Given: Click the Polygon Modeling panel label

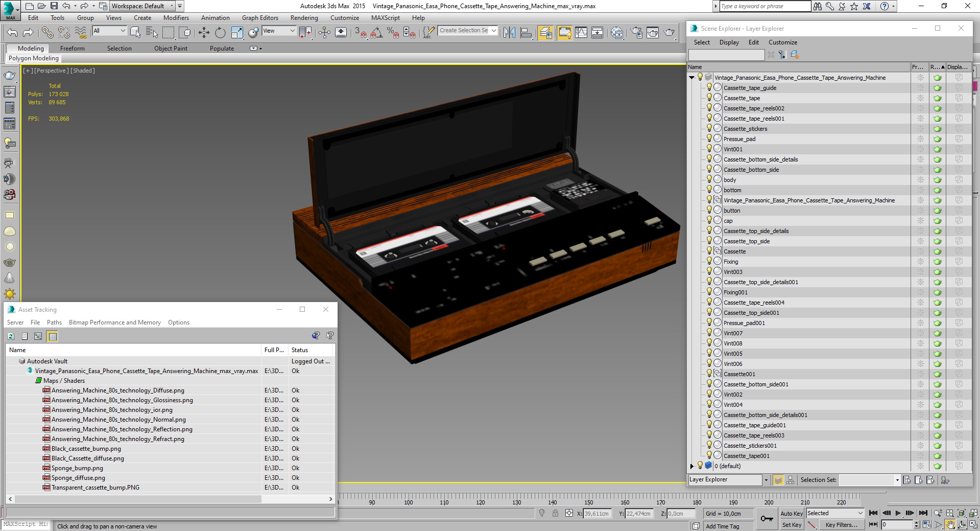Looking at the screenshot, I should (34, 58).
